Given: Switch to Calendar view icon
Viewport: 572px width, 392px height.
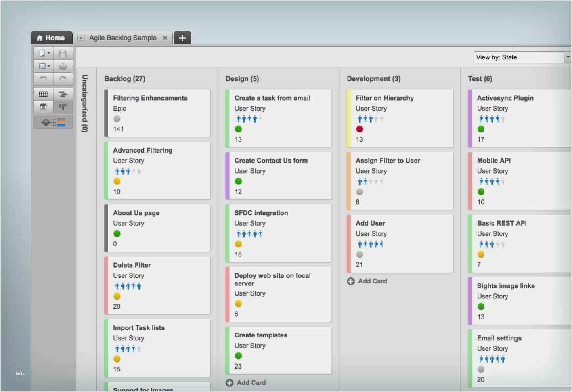Looking at the screenshot, I should (x=43, y=107).
